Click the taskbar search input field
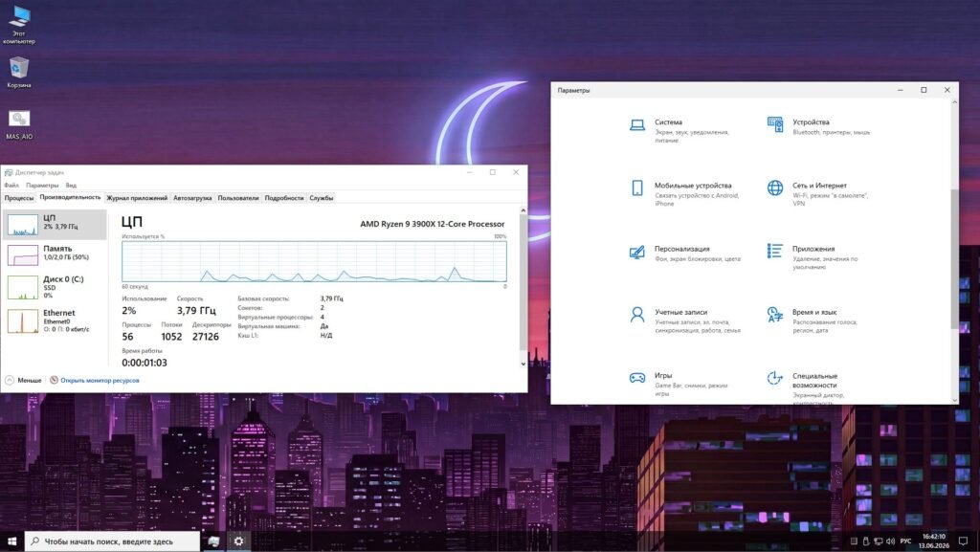This screenshot has height=552, width=980. pyautogui.click(x=113, y=541)
